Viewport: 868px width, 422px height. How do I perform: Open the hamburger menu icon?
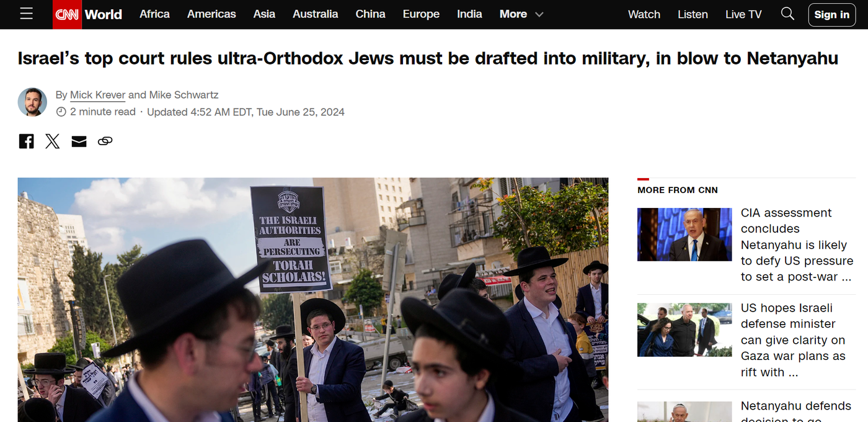coord(26,14)
